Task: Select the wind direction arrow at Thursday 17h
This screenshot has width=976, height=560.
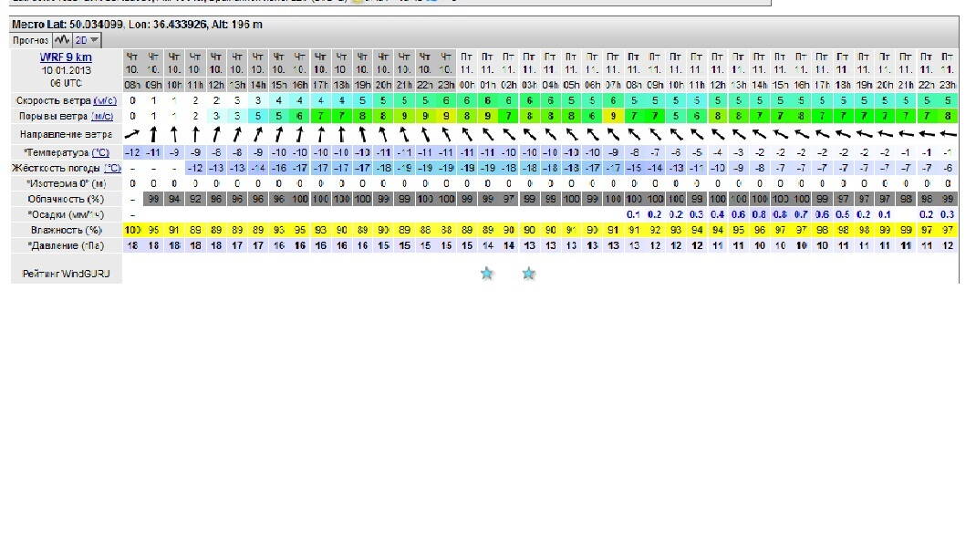Action: pos(321,134)
